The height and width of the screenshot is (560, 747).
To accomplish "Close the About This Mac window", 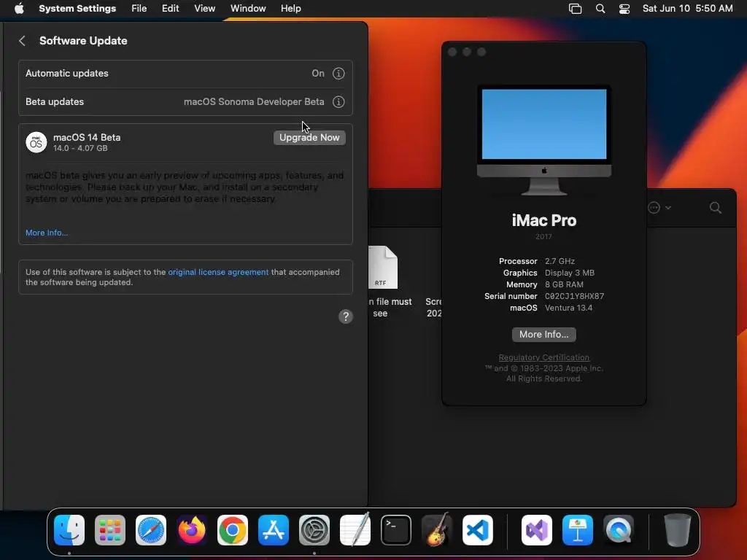I will click(x=452, y=52).
